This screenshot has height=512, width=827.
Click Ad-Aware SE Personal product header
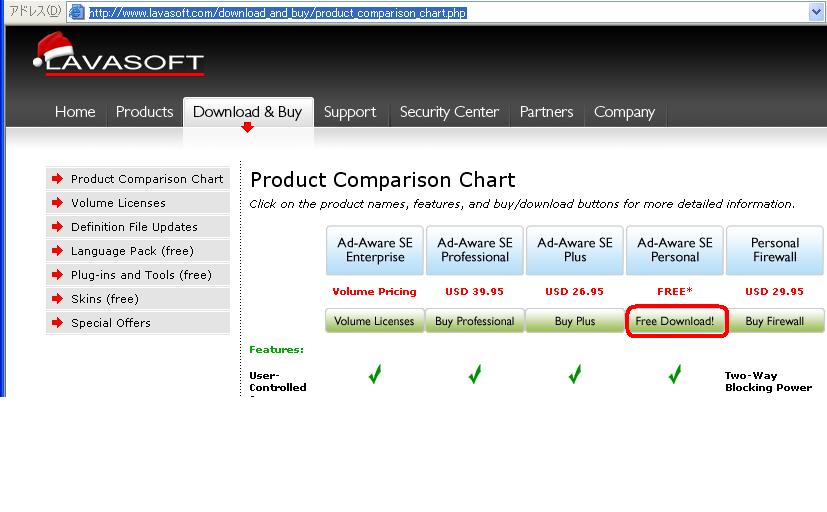[675, 250]
